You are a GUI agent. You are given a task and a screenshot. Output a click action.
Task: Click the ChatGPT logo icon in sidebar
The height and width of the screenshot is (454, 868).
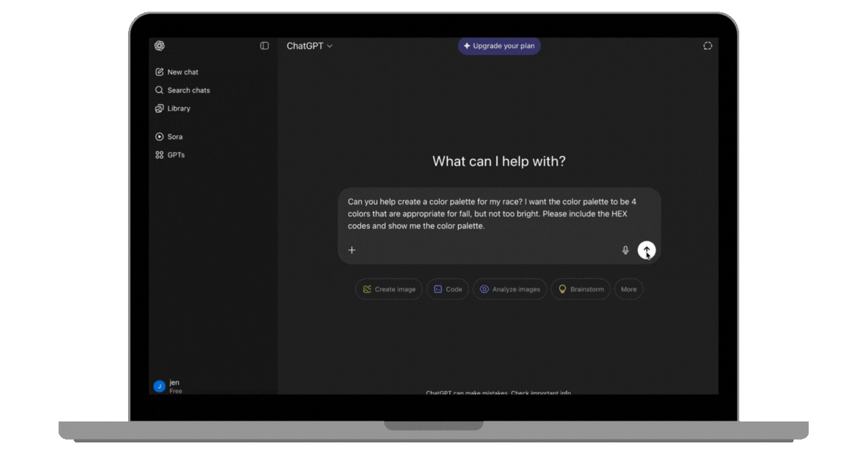159,46
